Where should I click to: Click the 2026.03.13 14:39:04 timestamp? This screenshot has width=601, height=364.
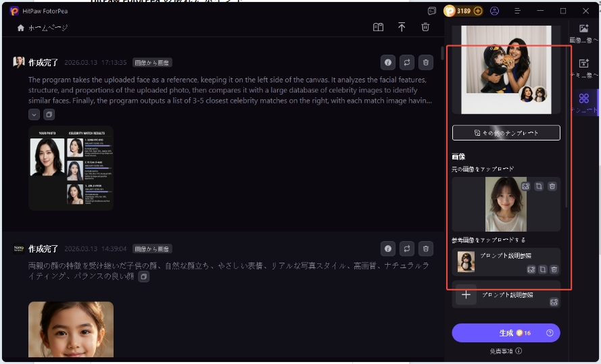pyautogui.click(x=95, y=249)
